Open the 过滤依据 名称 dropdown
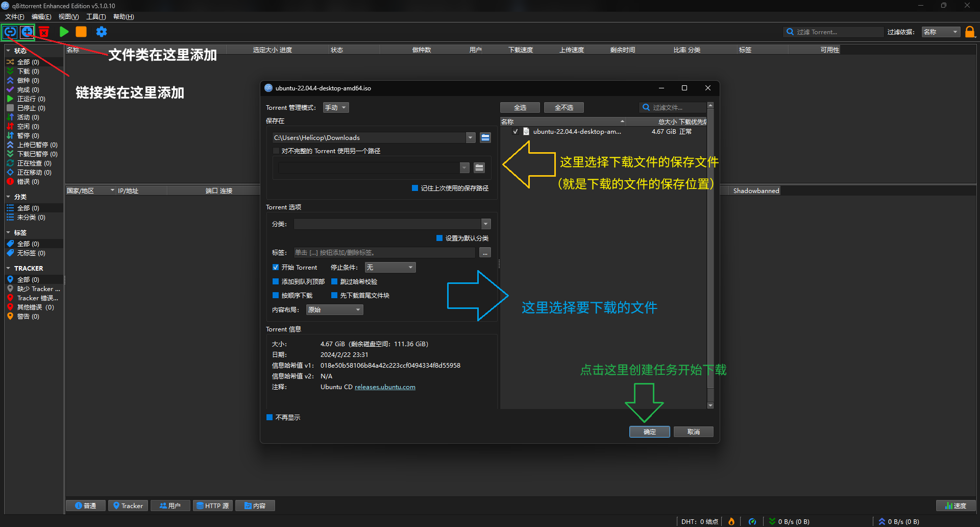 point(941,32)
